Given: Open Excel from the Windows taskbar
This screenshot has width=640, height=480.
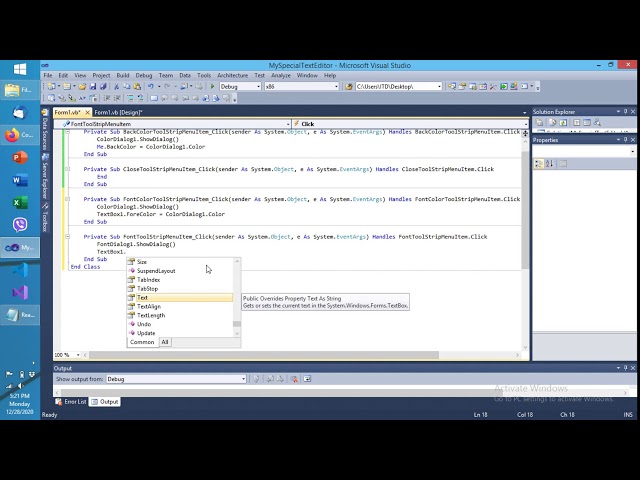Looking at the screenshot, I should (x=20, y=202).
